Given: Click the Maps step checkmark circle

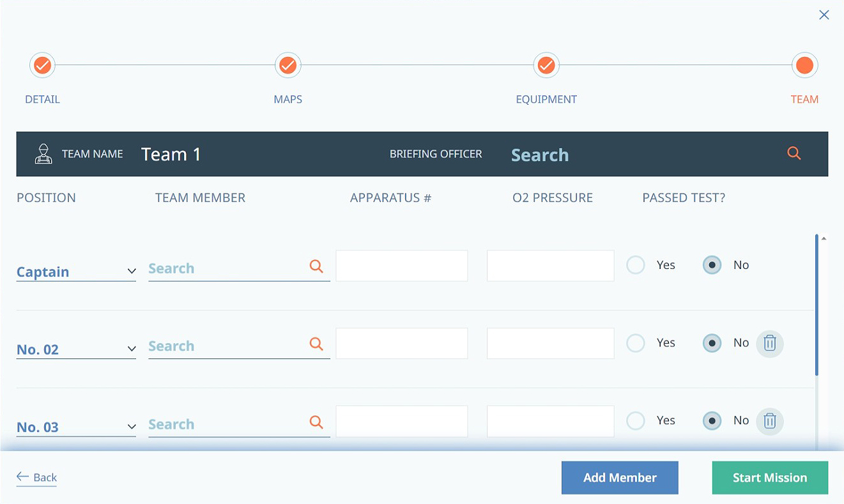Looking at the screenshot, I should tap(288, 65).
